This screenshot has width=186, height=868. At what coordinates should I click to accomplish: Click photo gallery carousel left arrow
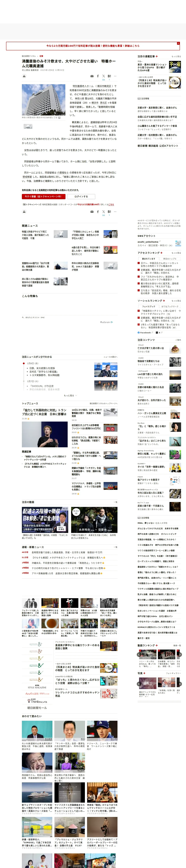(139, 684)
